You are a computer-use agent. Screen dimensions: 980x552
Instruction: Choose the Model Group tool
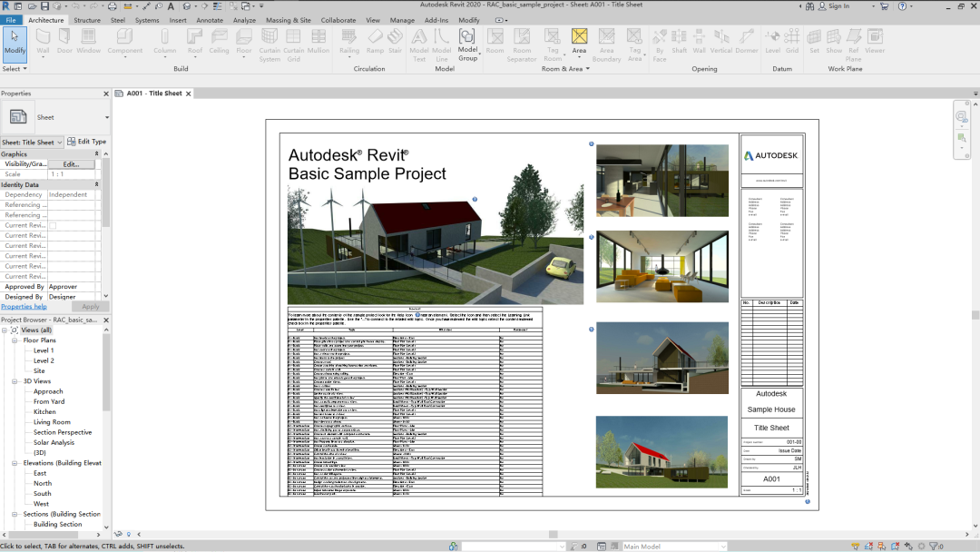tap(467, 44)
